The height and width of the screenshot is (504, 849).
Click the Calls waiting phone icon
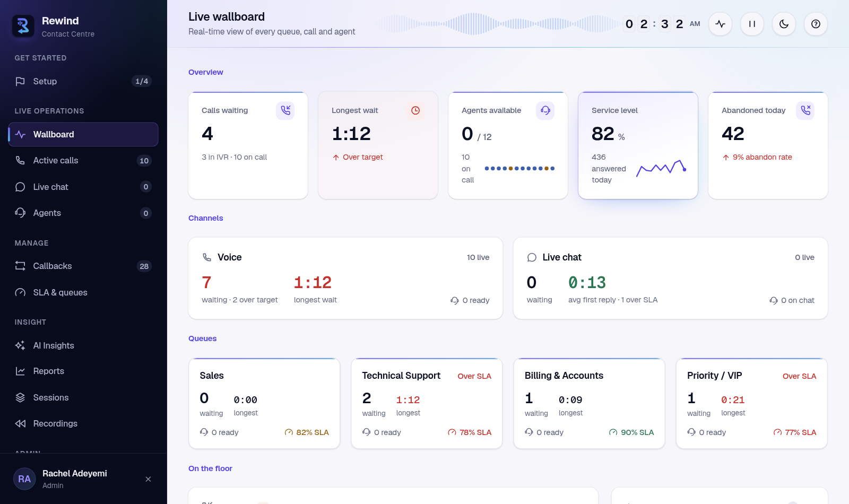(x=285, y=110)
